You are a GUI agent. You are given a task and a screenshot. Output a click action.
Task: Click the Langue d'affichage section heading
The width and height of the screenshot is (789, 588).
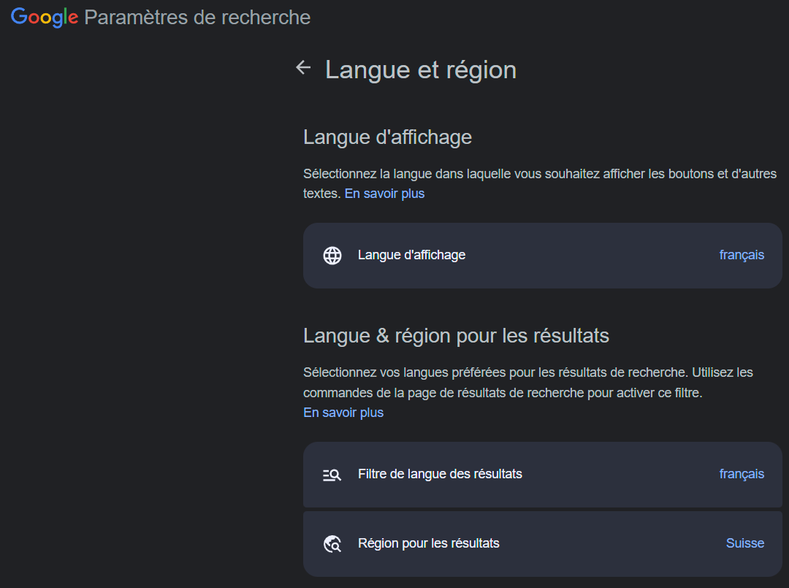coord(387,137)
